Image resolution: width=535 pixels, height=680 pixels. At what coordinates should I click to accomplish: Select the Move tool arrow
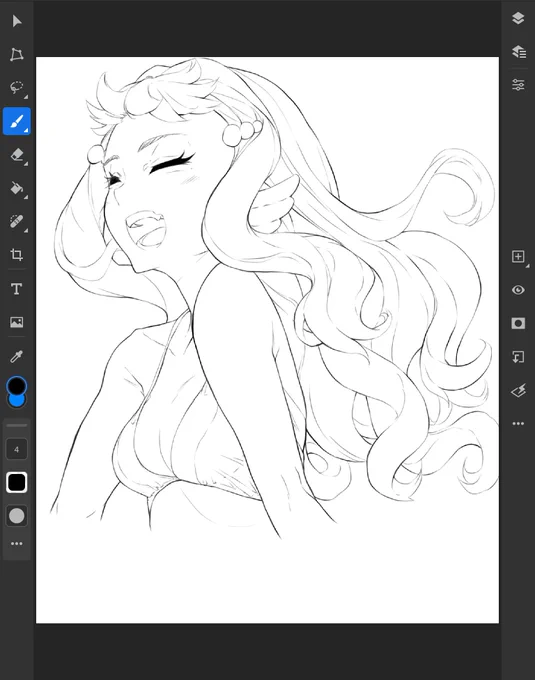pyautogui.click(x=17, y=21)
